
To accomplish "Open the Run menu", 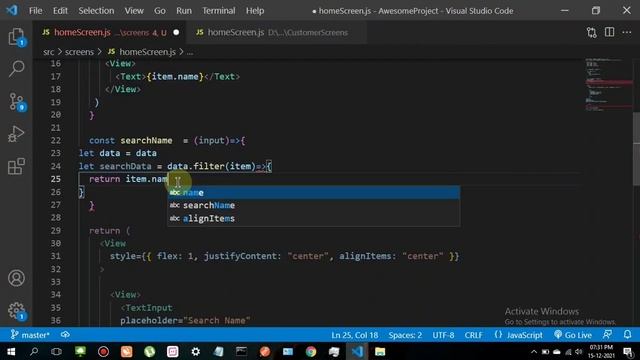I will pos(184,11).
